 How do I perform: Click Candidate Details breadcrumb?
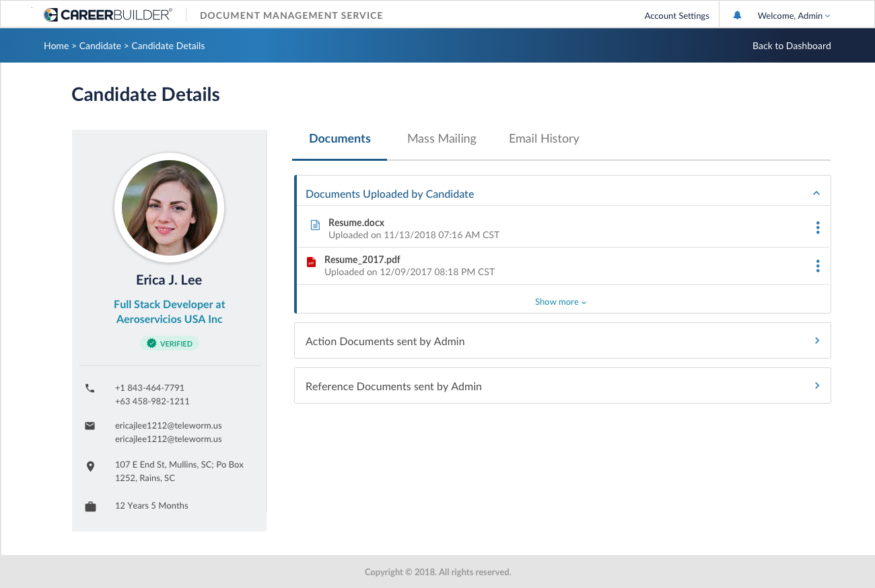[x=168, y=46]
